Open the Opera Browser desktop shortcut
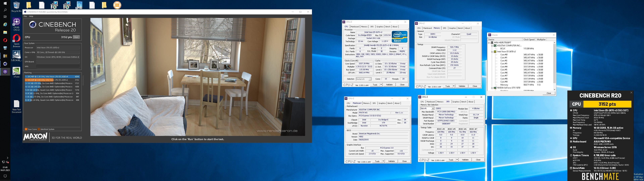 tap(16, 41)
